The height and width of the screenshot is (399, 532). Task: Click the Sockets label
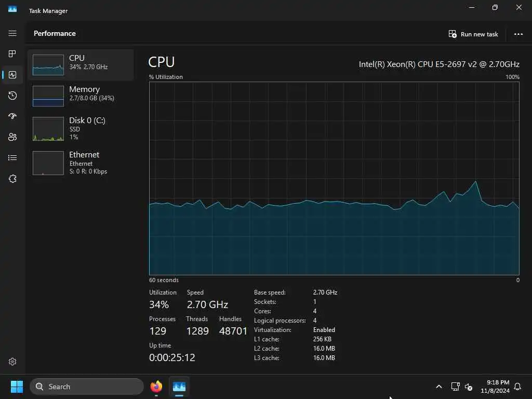(265, 302)
